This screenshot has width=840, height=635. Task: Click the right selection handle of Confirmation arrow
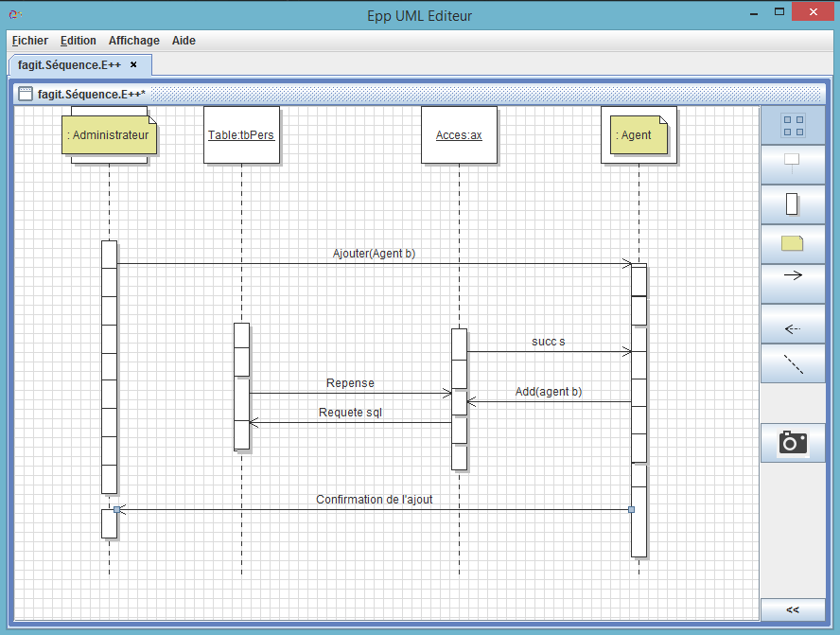click(x=632, y=509)
